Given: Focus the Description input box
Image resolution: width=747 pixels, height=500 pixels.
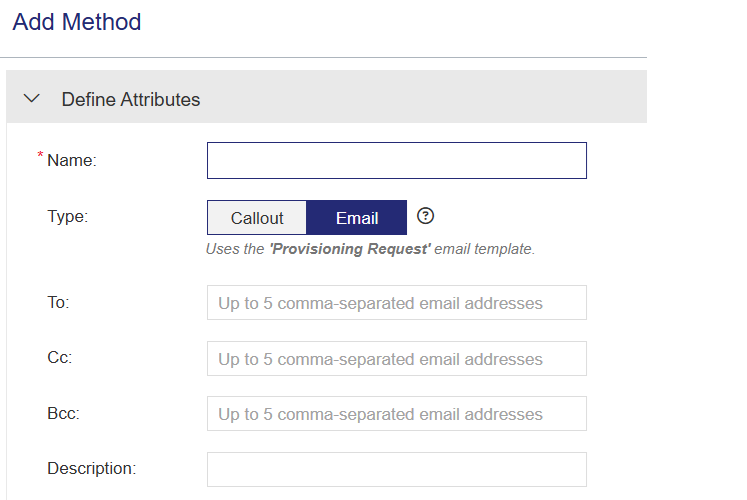Looking at the screenshot, I should click(396, 468).
